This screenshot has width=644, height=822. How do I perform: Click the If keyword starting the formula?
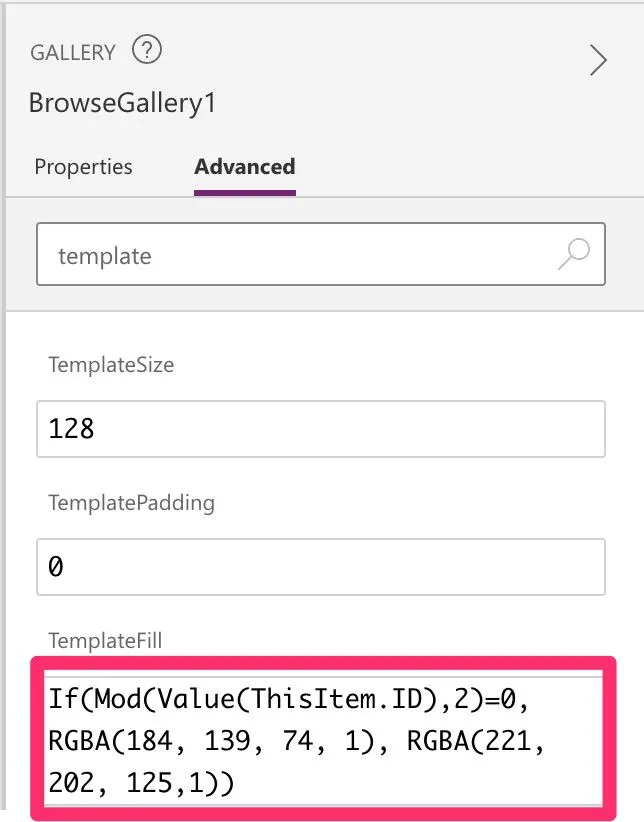(x=61, y=699)
